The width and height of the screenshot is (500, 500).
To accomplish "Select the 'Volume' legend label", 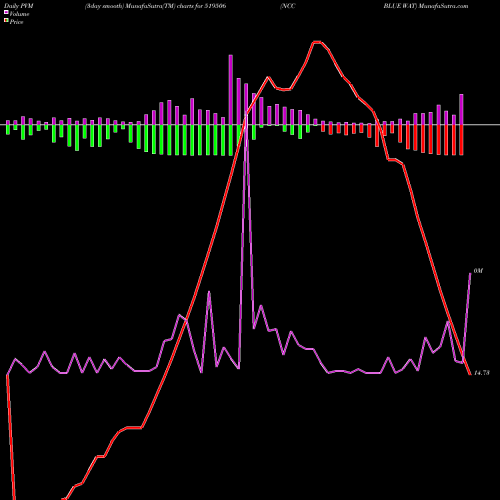I will 19,14.
